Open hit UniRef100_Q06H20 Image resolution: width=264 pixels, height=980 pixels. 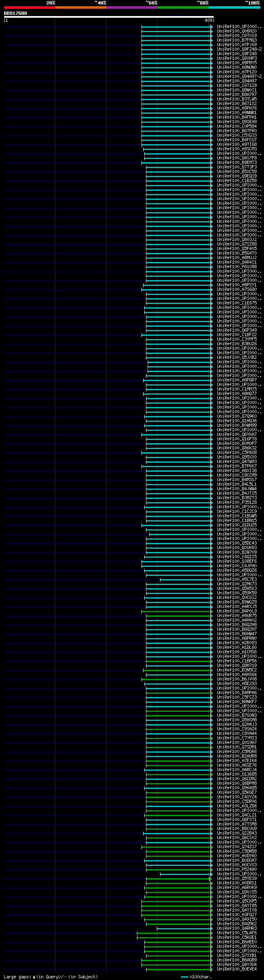[x=237, y=31]
